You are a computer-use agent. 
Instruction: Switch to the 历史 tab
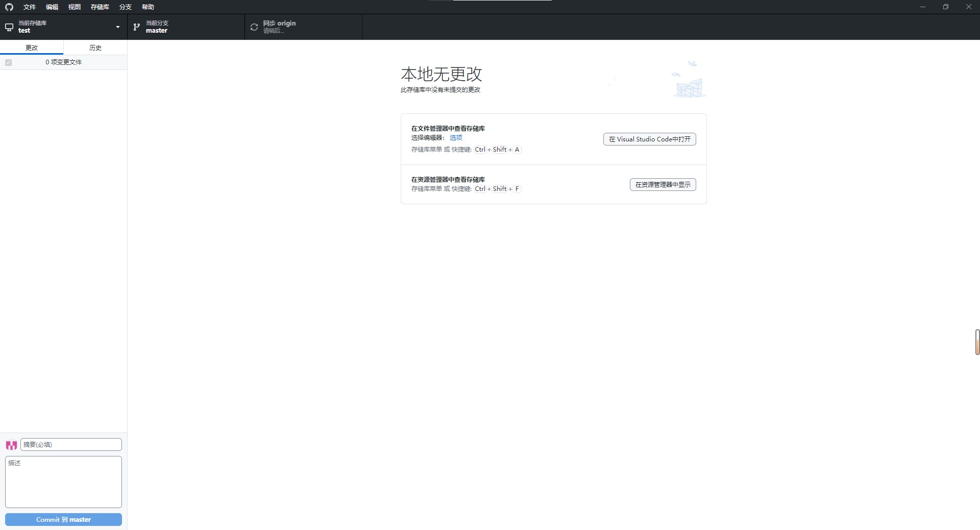[x=95, y=47]
